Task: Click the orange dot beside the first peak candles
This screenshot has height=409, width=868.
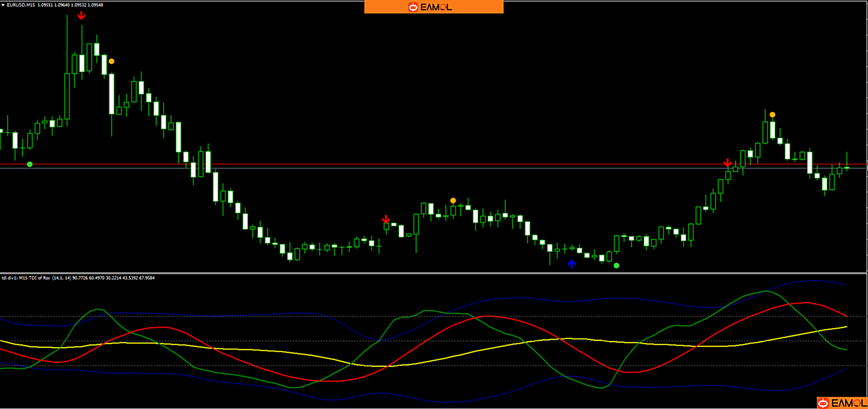Action: coord(111,61)
